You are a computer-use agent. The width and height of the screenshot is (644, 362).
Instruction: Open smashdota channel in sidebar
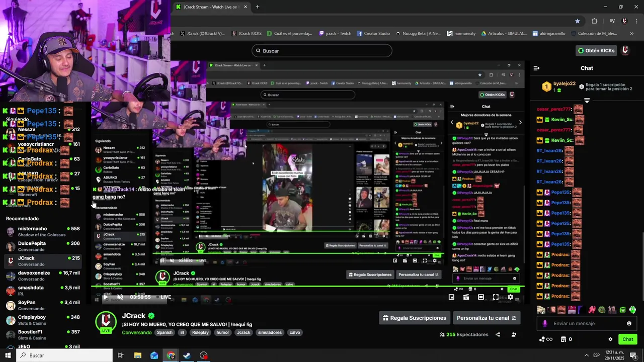pyautogui.click(x=43, y=291)
